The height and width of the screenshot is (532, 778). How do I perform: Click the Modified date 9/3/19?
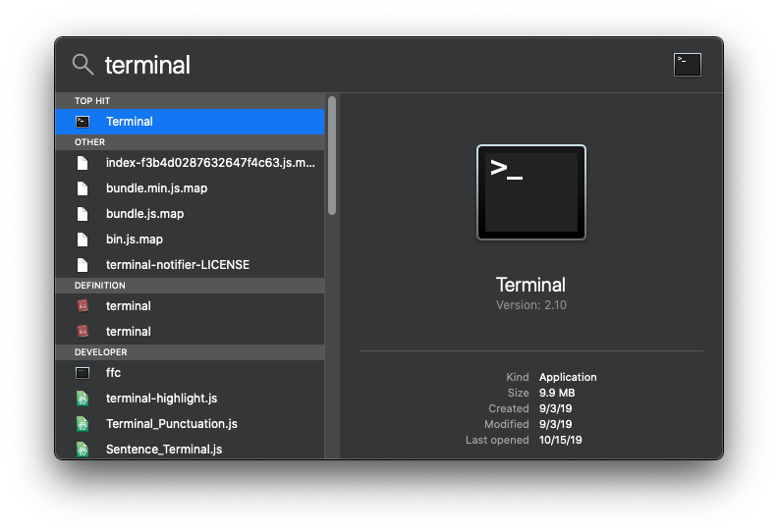556,424
